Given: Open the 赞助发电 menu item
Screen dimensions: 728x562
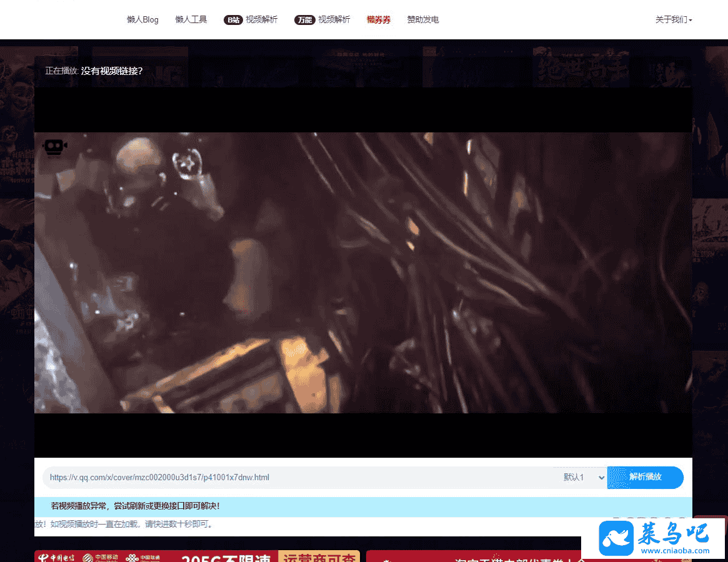Looking at the screenshot, I should [423, 19].
